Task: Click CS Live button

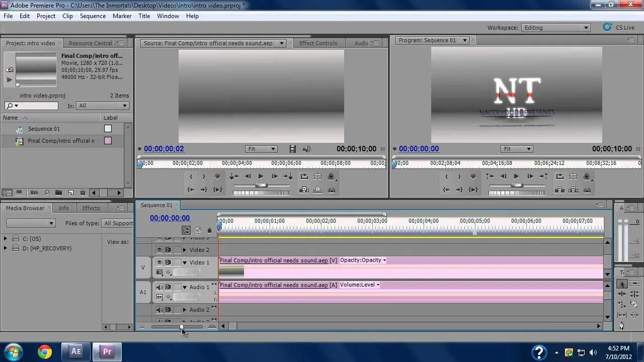Action: pos(620,28)
